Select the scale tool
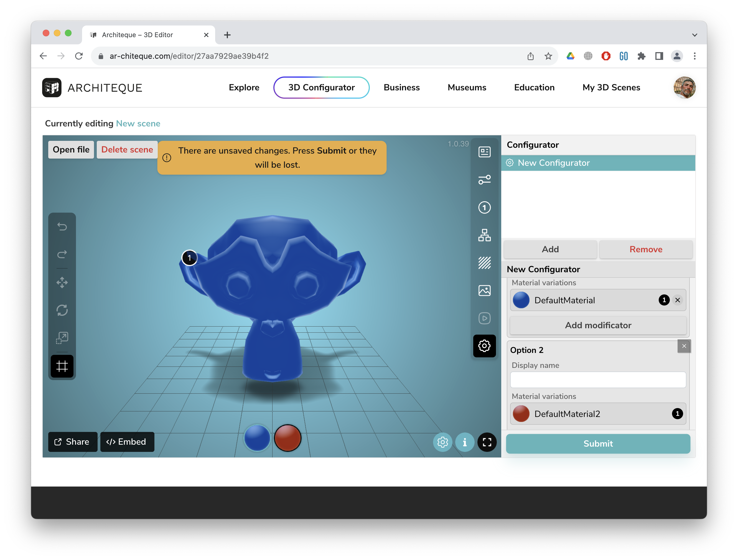Image resolution: width=738 pixels, height=560 pixels. click(62, 338)
